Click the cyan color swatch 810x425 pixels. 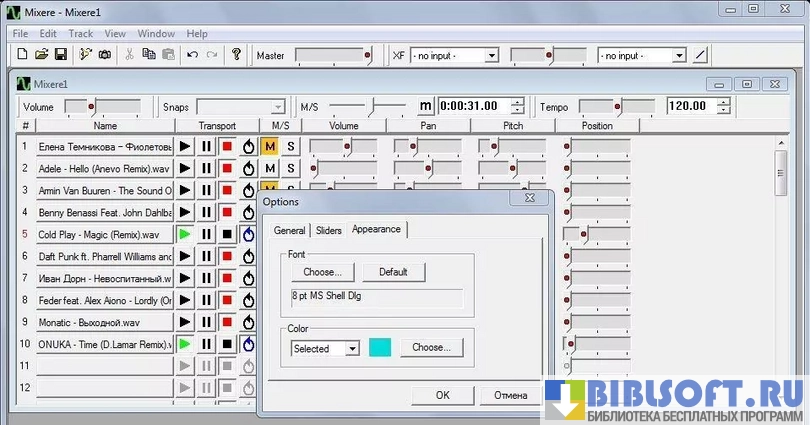[x=380, y=348]
